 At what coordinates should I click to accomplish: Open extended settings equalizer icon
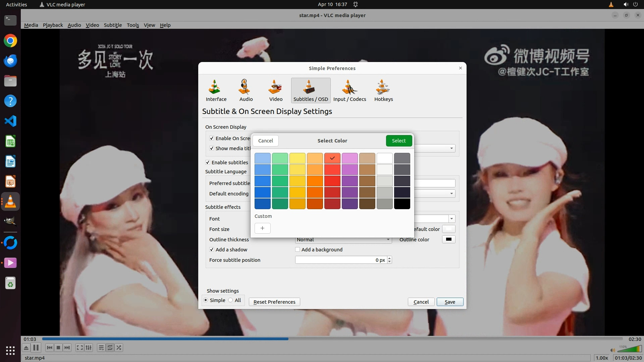coord(89,348)
